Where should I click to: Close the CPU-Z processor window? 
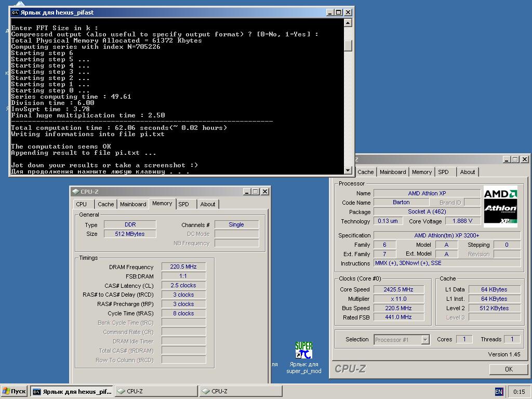click(525, 159)
